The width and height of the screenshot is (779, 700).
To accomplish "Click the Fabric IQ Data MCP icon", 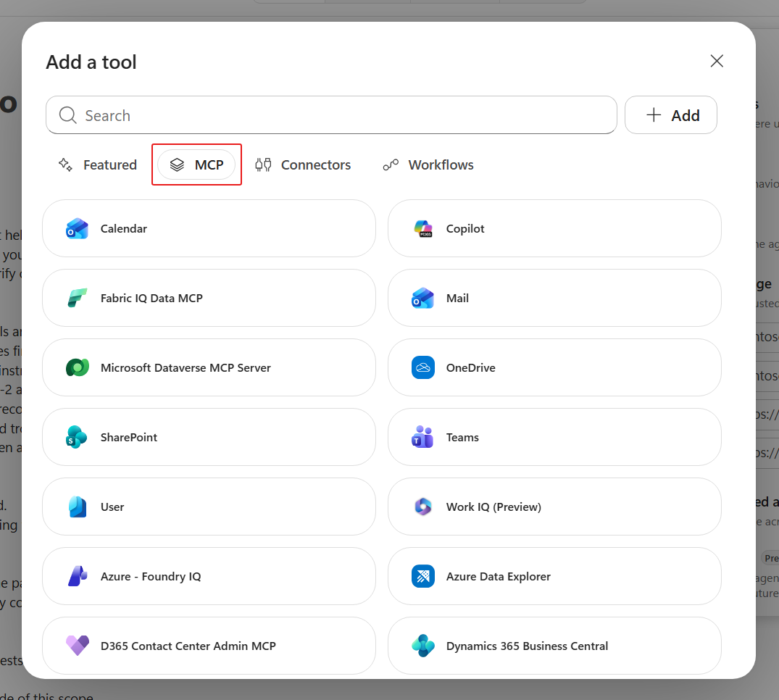I will [x=77, y=298].
